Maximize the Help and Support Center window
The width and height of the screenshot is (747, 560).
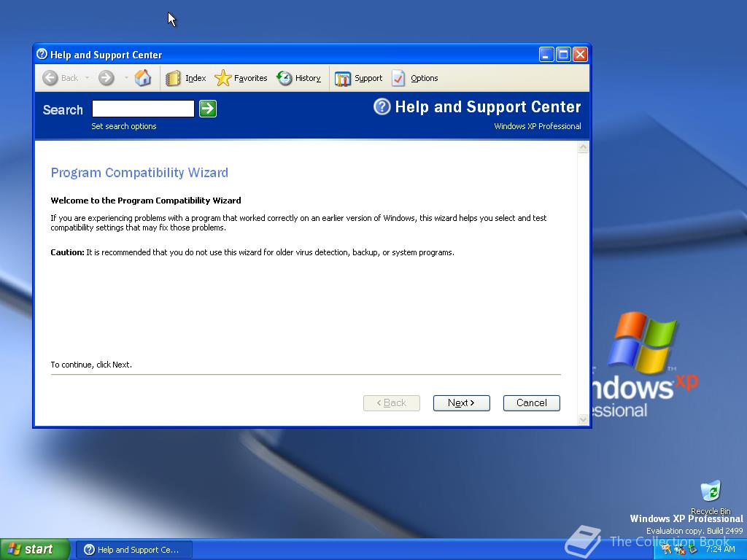pos(563,54)
